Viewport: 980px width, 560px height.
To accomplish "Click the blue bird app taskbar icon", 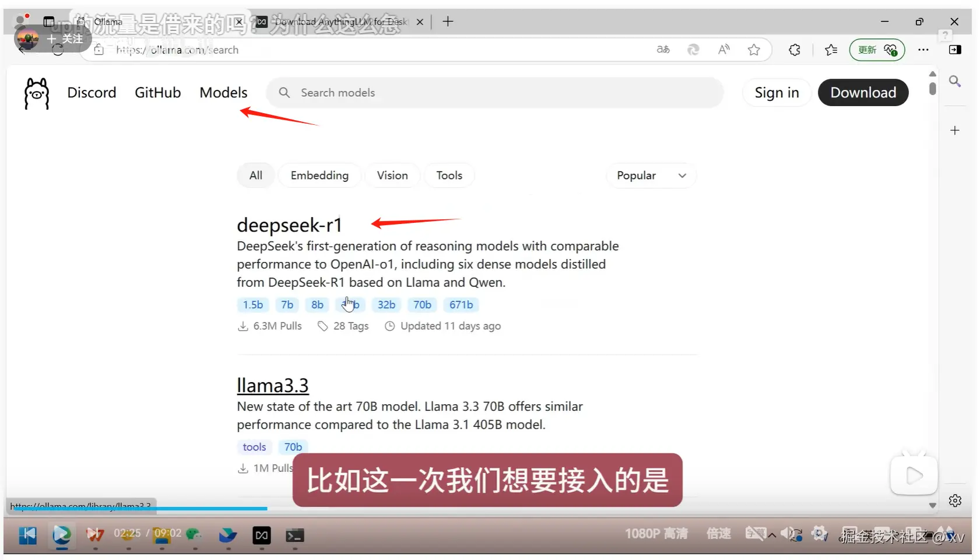I will [228, 535].
